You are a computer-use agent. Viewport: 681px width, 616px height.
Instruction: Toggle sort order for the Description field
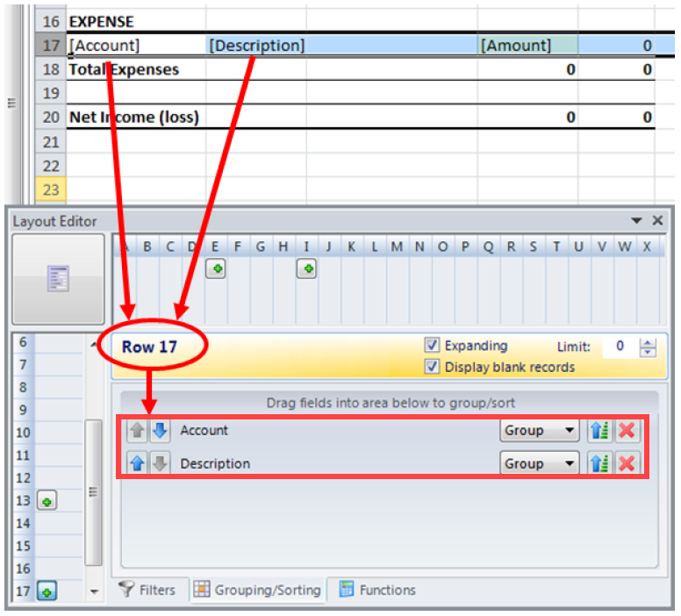pyautogui.click(x=600, y=464)
